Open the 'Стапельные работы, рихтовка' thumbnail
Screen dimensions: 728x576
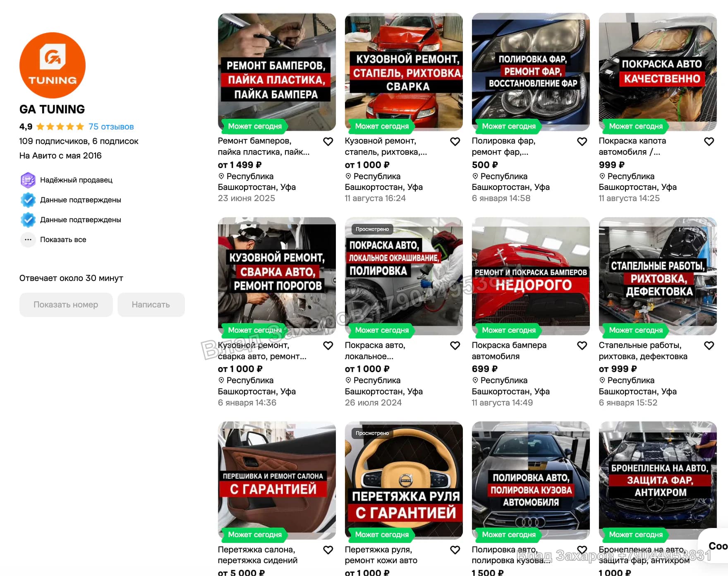point(658,276)
